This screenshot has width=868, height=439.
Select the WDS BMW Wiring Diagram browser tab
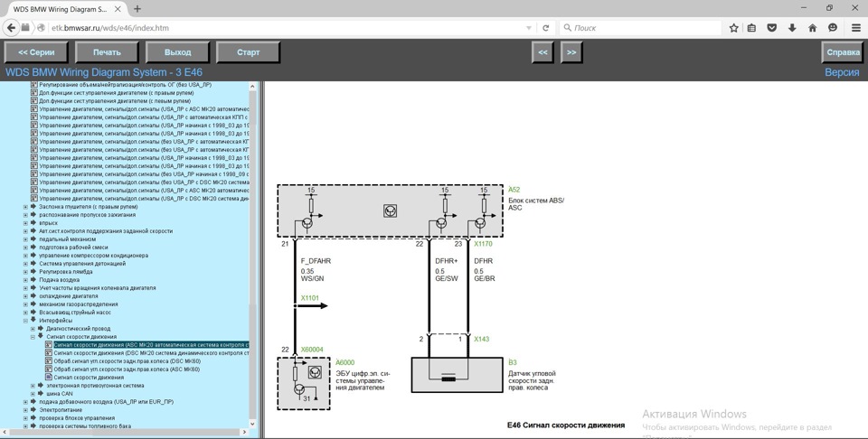click(65, 9)
